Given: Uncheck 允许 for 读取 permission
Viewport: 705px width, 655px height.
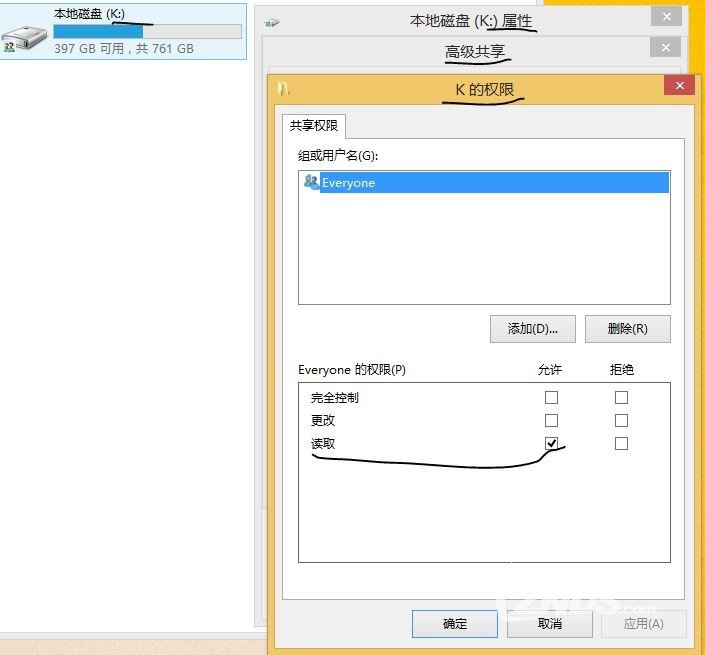Looking at the screenshot, I should coord(551,443).
